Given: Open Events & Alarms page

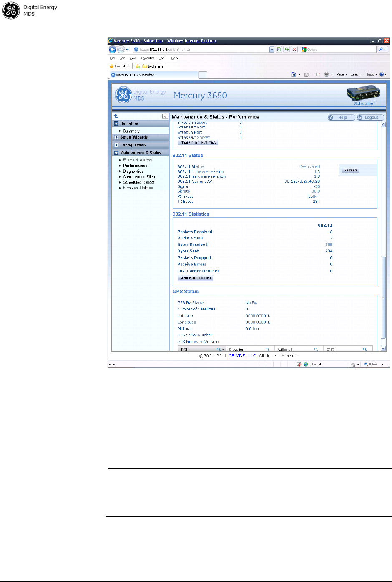Looking at the screenshot, I should (137, 160).
